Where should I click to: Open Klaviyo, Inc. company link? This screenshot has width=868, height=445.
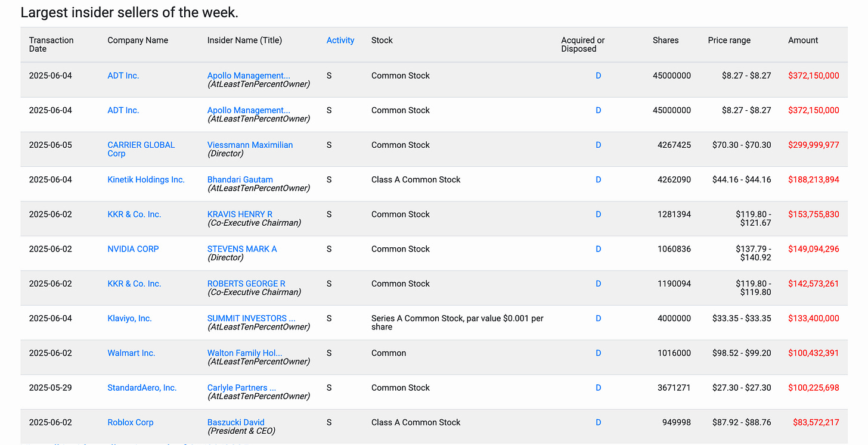tap(129, 318)
